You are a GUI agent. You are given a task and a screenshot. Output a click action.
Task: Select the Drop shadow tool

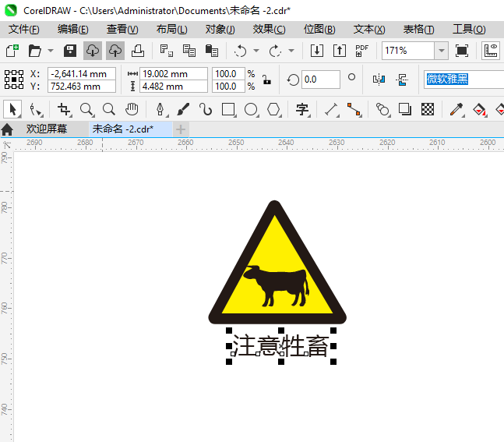pyautogui.click(x=405, y=109)
